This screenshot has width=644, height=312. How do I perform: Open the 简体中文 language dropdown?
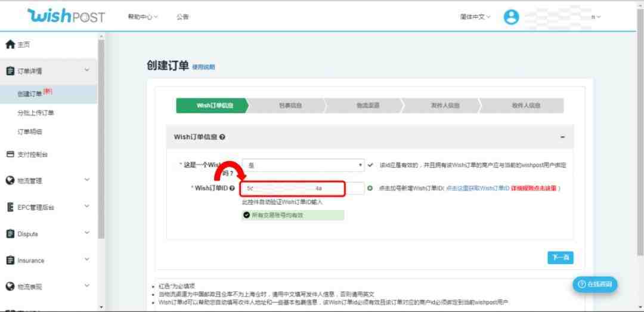coord(475,17)
